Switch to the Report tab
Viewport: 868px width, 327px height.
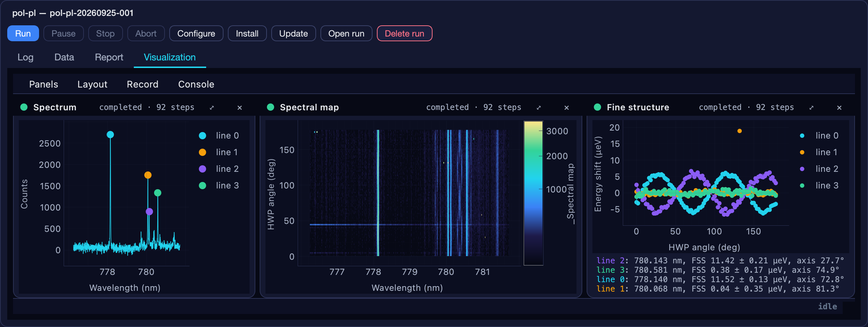point(109,57)
